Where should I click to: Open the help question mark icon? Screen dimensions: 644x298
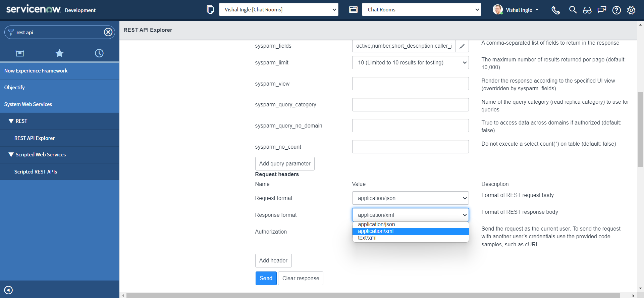pyautogui.click(x=616, y=10)
